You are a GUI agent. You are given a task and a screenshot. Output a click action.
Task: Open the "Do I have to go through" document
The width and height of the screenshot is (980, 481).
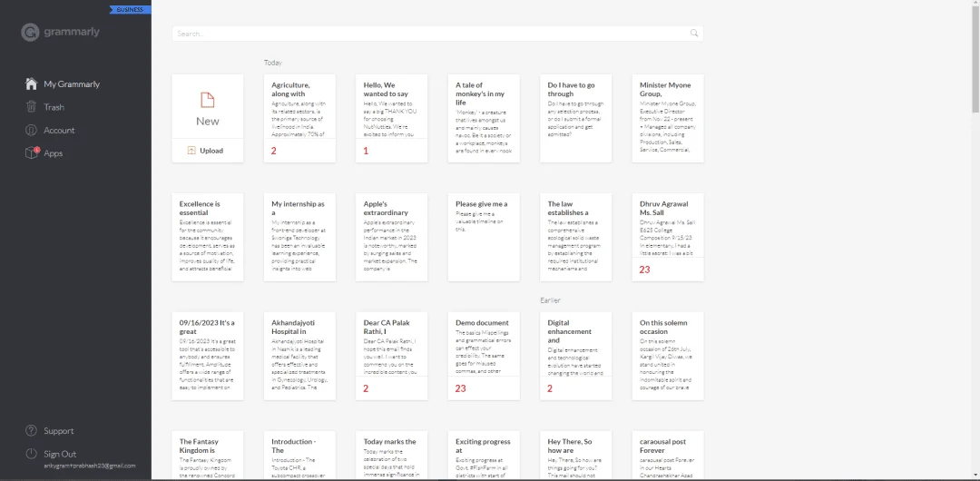tap(575, 118)
